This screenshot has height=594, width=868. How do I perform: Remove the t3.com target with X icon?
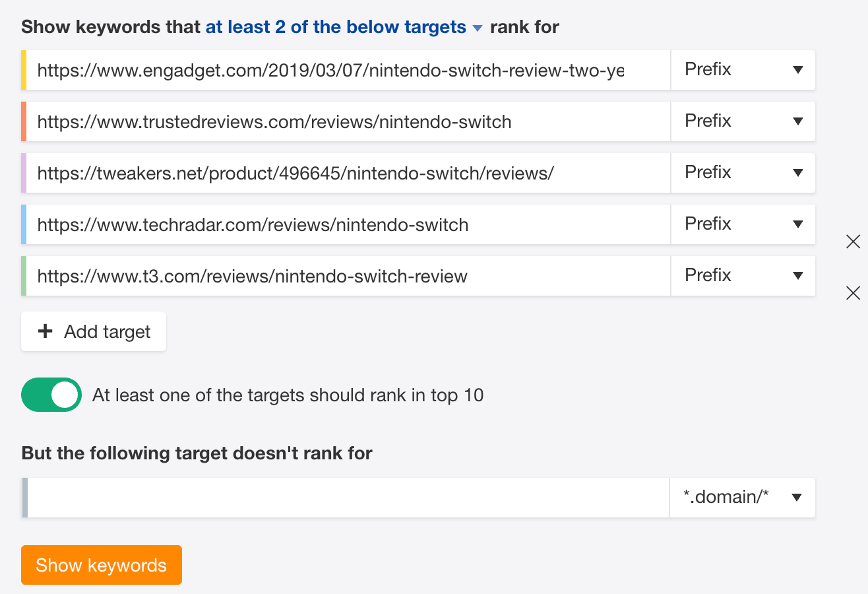[853, 293]
